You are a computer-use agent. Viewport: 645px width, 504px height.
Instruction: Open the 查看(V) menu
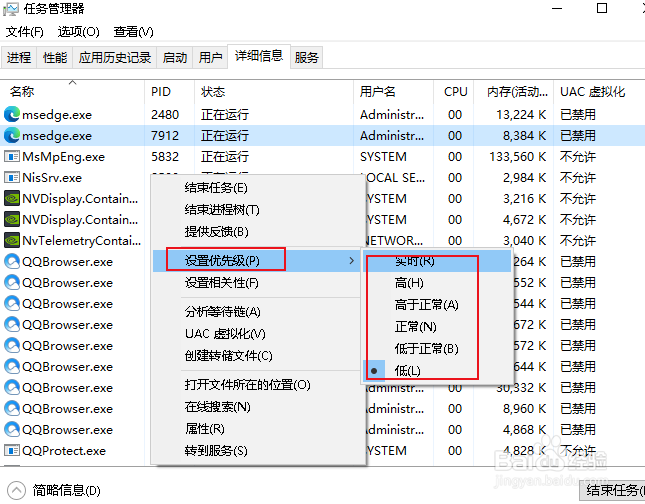click(x=133, y=32)
